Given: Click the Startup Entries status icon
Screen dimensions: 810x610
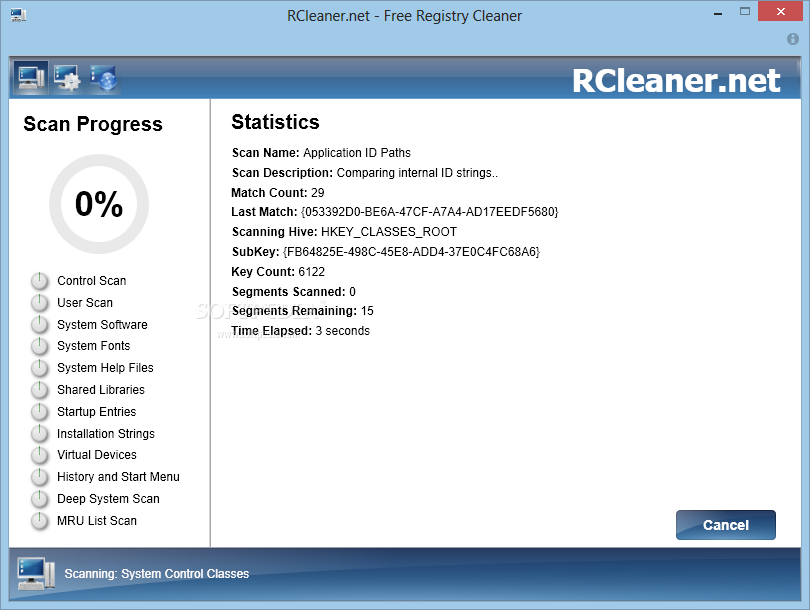Looking at the screenshot, I should point(40,412).
